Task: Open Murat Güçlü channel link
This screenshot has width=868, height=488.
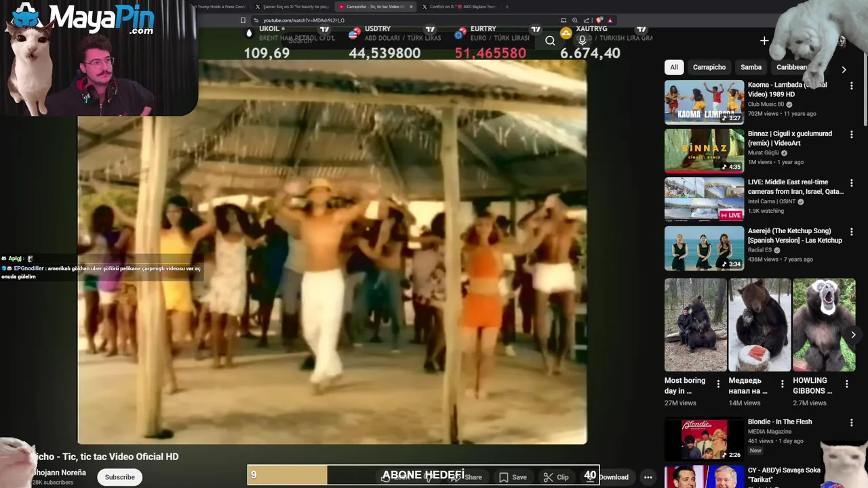Action: pyautogui.click(x=764, y=153)
